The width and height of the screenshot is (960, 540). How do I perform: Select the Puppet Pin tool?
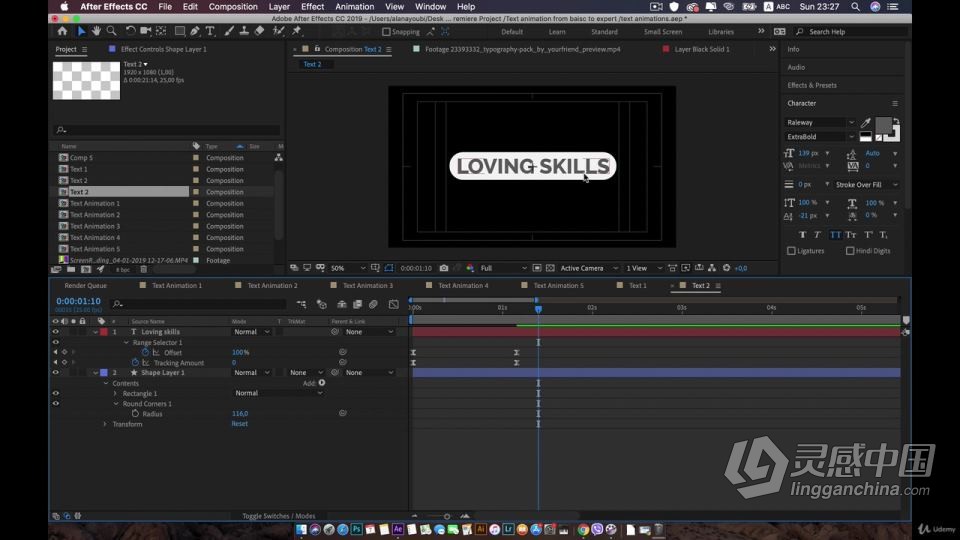tap(297, 31)
